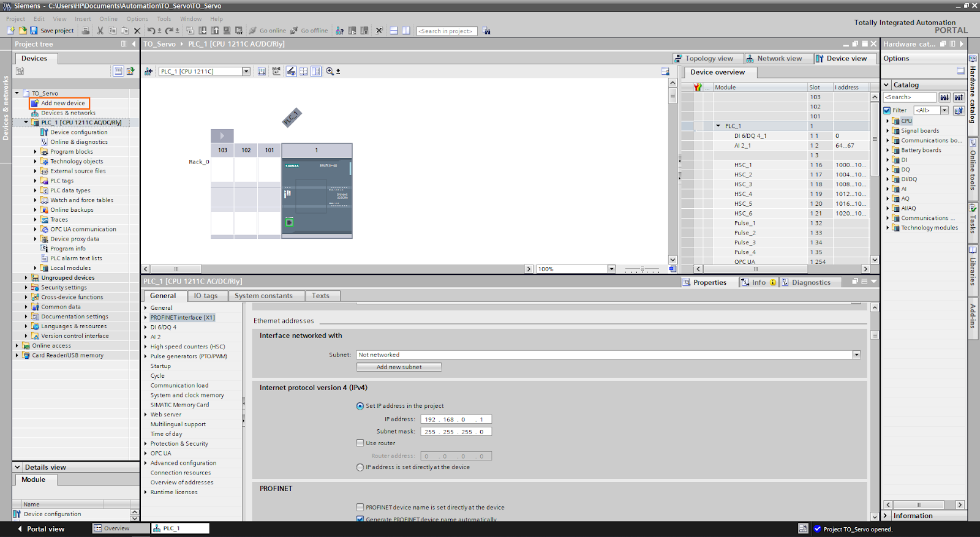Open the Options menu in menu bar

[137, 19]
